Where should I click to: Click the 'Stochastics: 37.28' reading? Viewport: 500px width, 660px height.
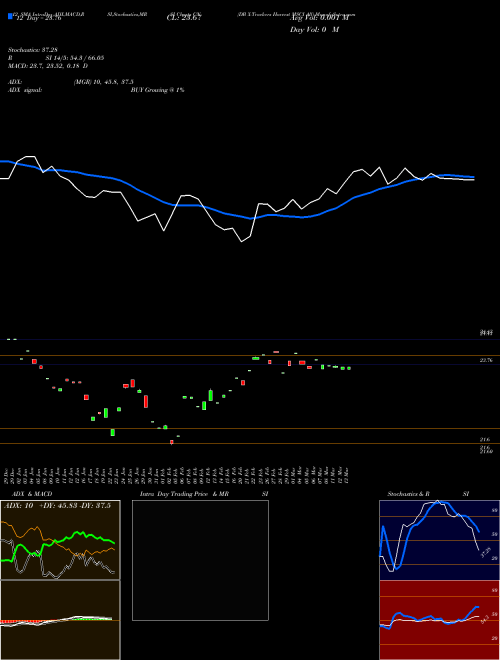click(32, 50)
